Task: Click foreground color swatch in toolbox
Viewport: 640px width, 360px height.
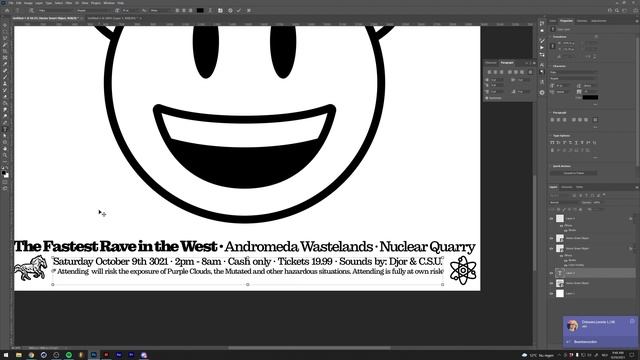Action: tap(4, 173)
